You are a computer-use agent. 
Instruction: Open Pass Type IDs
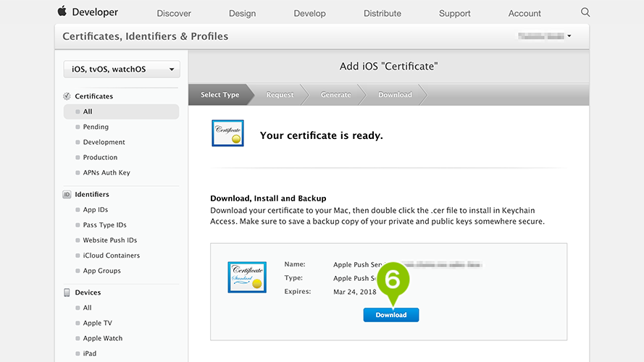pyautogui.click(x=105, y=225)
